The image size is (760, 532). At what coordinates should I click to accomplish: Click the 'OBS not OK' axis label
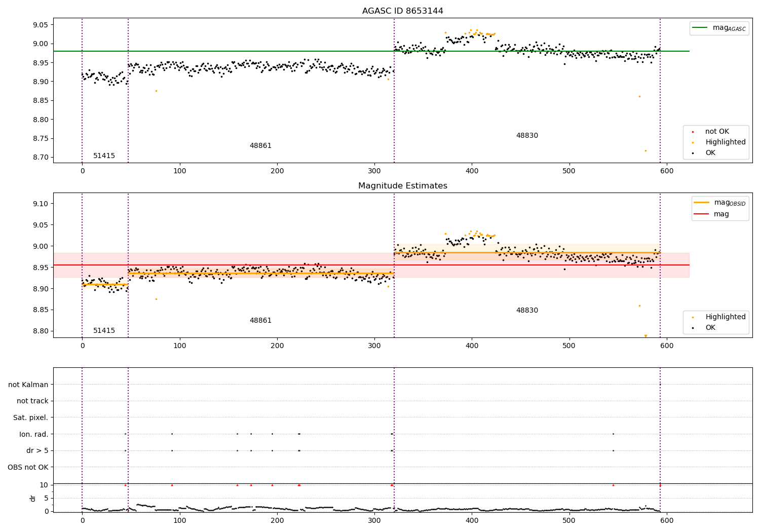click(x=28, y=468)
